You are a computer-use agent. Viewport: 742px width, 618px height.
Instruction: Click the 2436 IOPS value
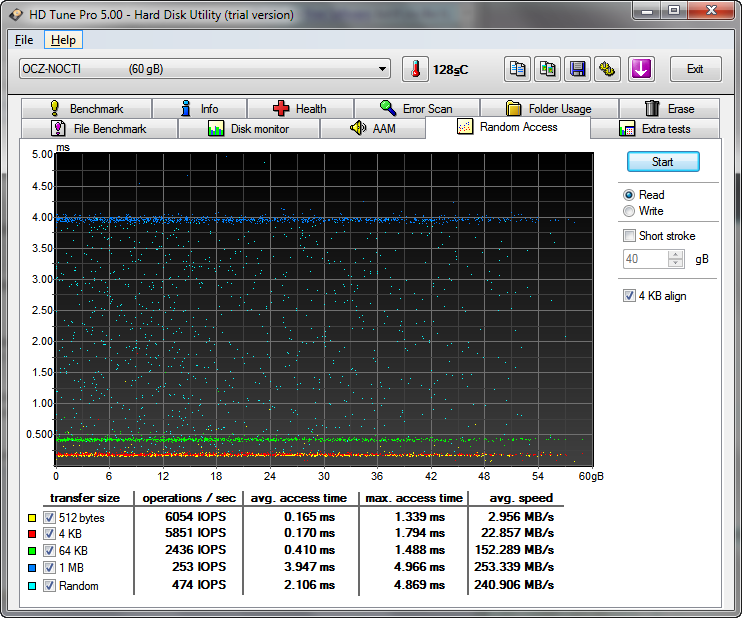[x=195, y=550]
